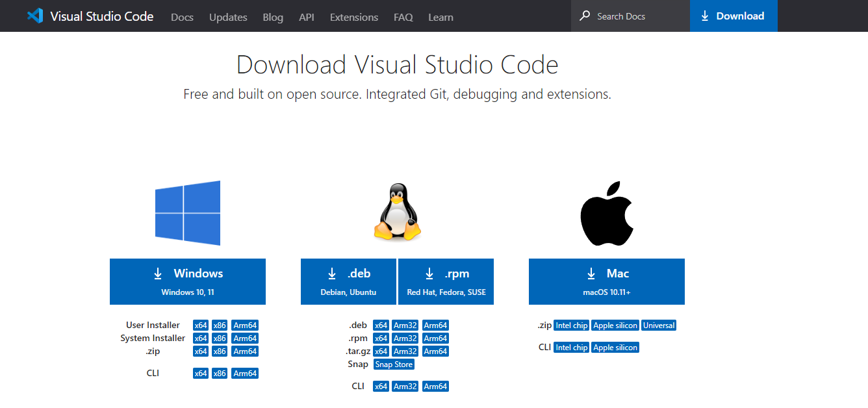
Task: Select Apple silicon for Mac CLI
Action: [615, 348]
